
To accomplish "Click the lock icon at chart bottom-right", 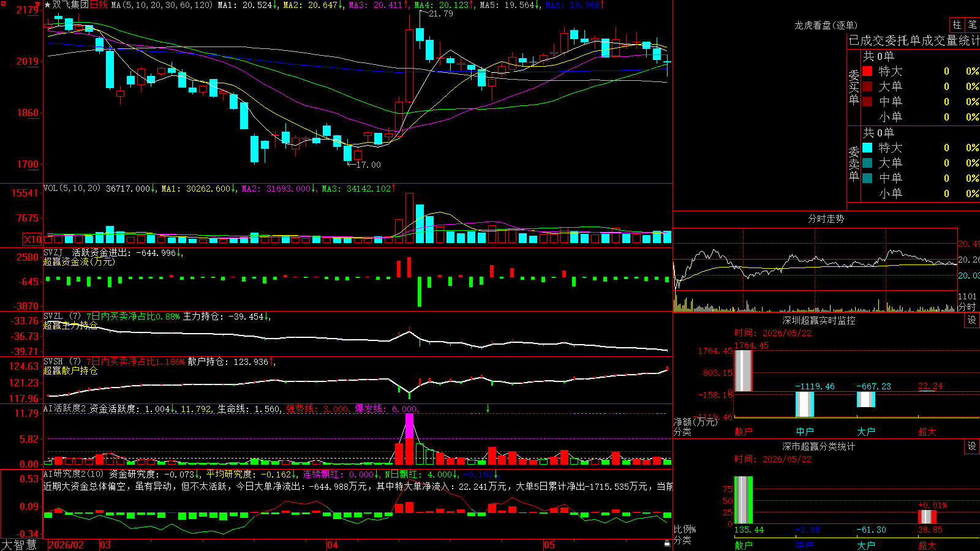I will 667,543.
